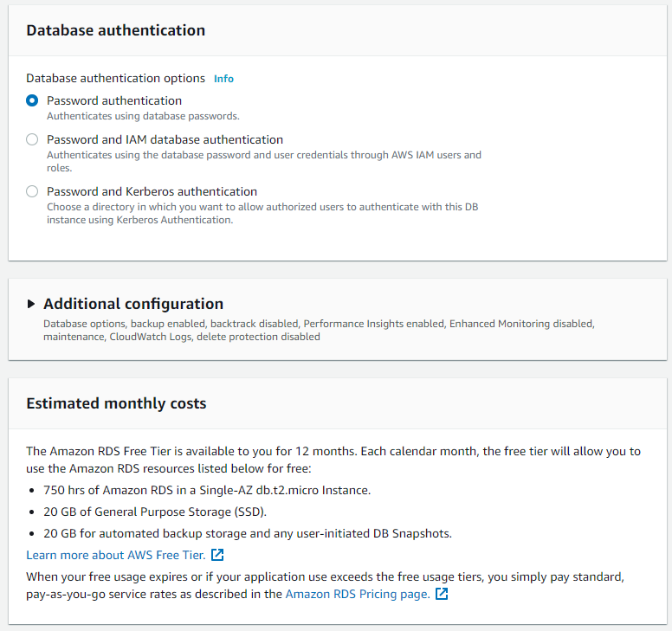
Task: Click the "Database authentication options" field label
Action: coord(116,79)
